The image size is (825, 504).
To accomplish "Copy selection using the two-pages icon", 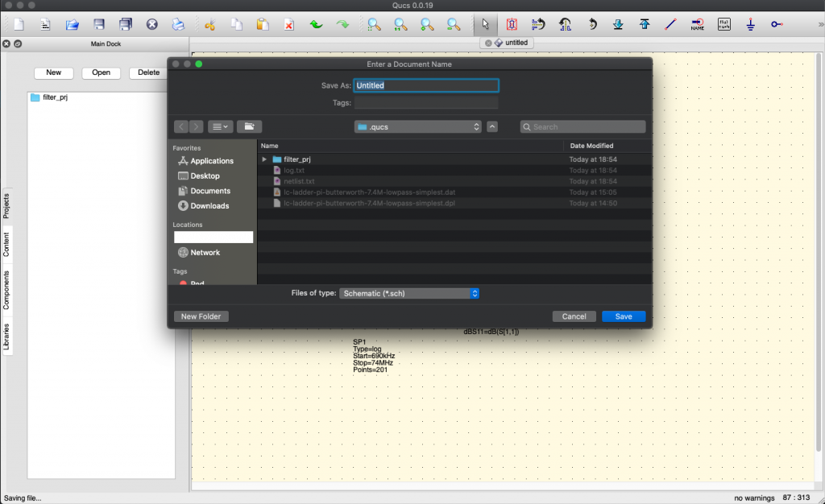I will pyautogui.click(x=237, y=24).
